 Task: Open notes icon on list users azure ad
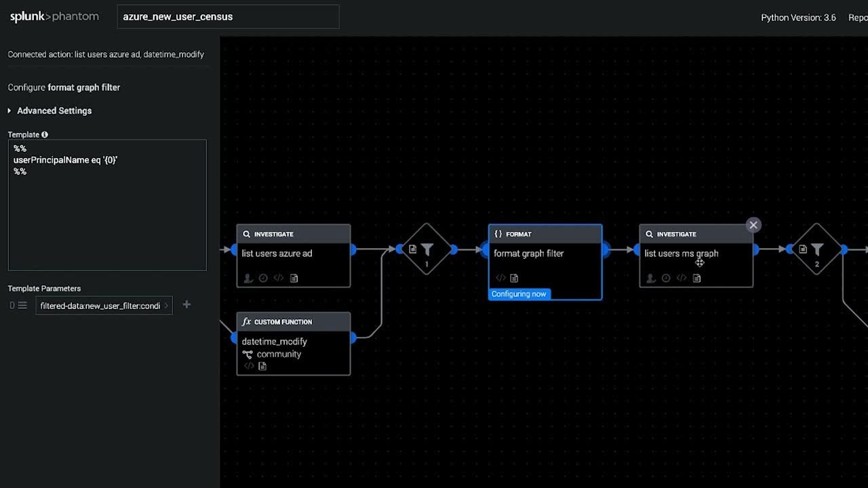coord(294,278)
